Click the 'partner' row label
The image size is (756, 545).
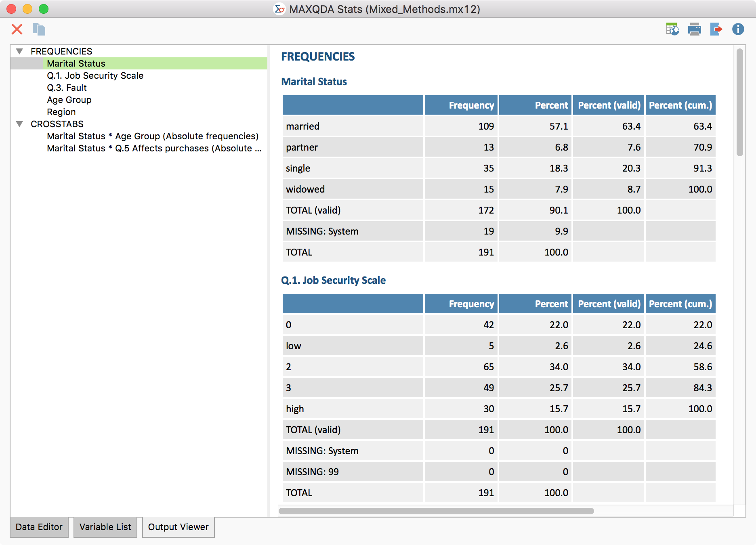click(302, 147)
